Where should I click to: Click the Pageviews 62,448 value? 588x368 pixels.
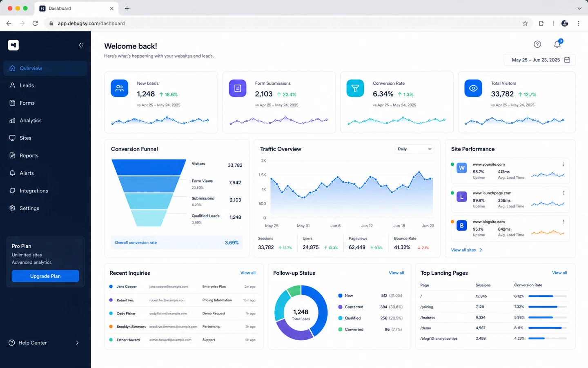pyautogui.click(x=357, y=247)
